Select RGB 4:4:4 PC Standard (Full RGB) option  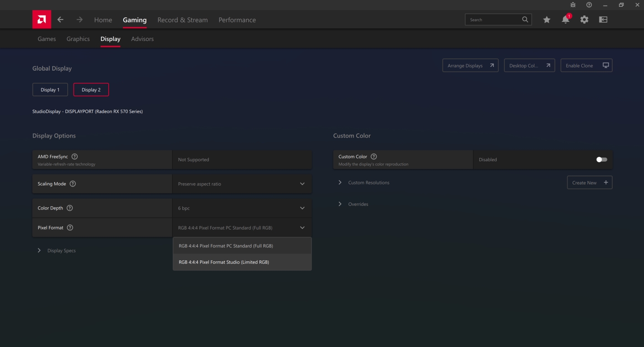point(242,246)
